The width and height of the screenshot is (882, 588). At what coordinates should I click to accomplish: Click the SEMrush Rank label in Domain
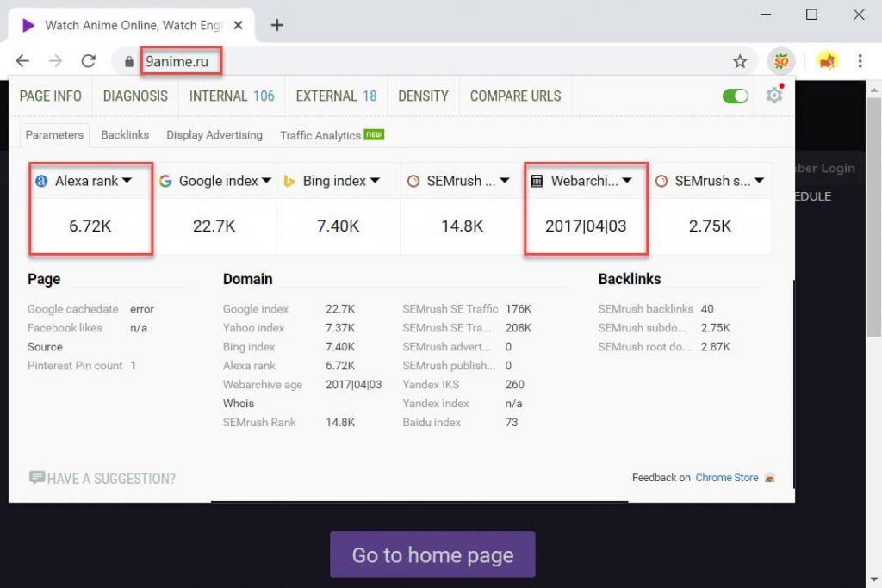259,422
